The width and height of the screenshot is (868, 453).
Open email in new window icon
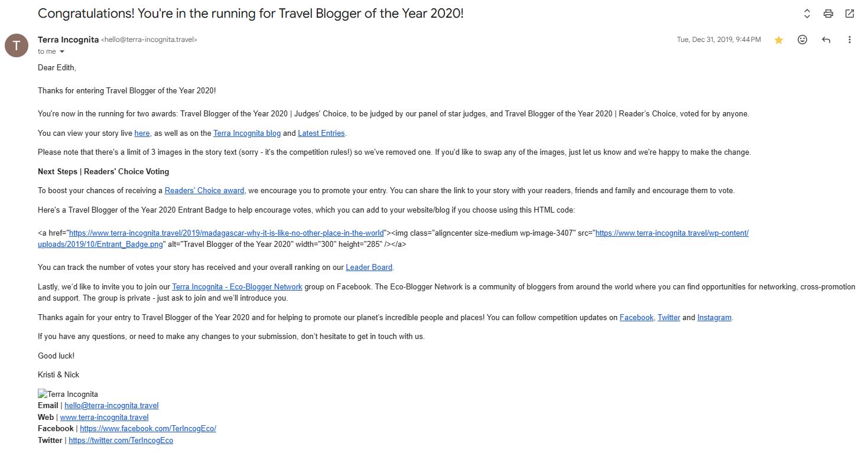[x=850, y=14]
